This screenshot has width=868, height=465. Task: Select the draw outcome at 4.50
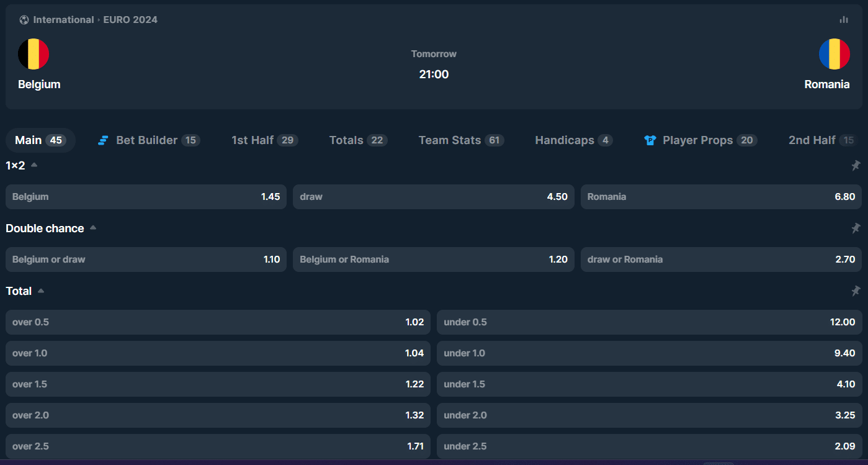434,197
